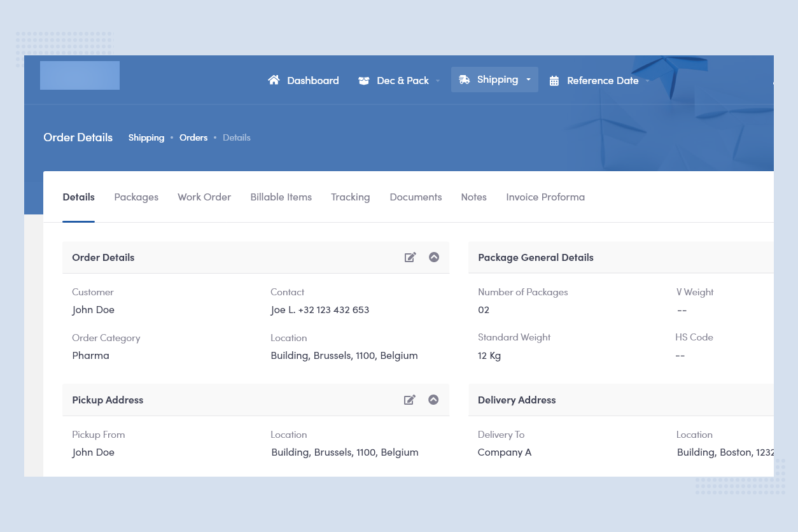Click the home icon beside Dashboard

point(274,80)
